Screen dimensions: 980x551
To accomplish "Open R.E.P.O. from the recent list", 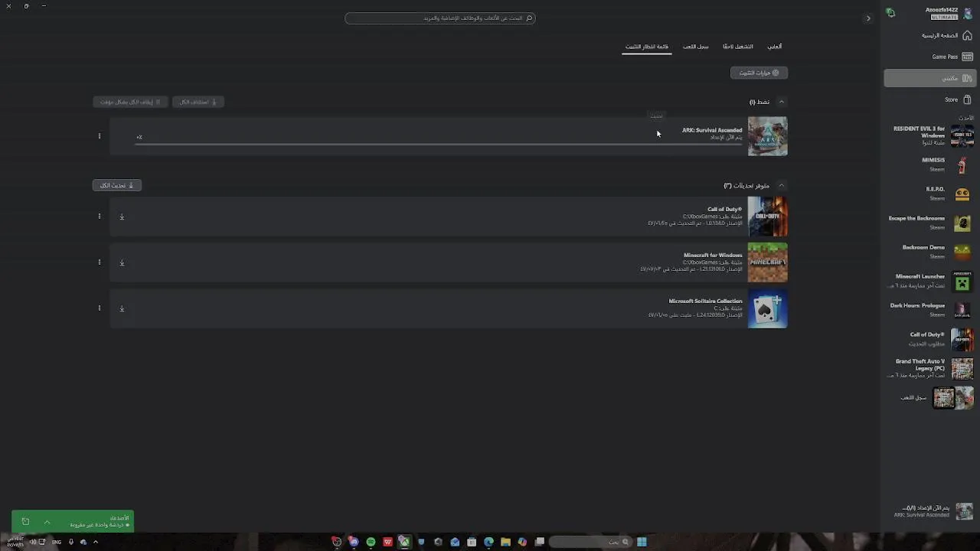I will click(930, 194).
